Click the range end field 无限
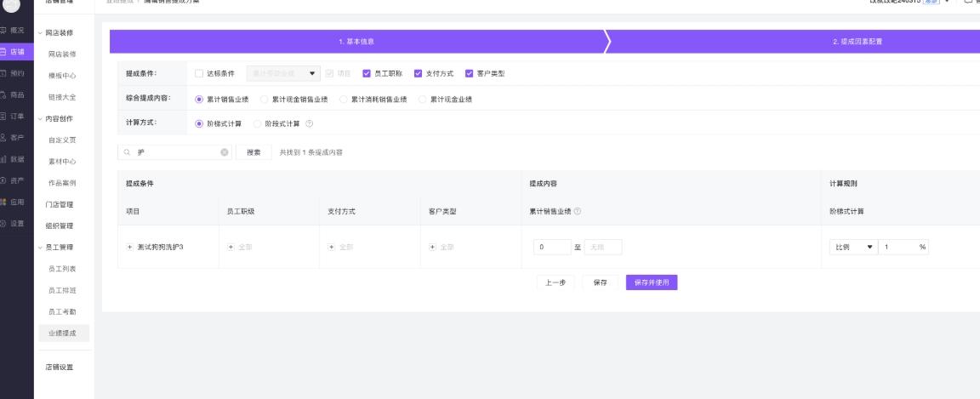Image resolution: width=980 pixels, height=399 pixels. (x=603, y=247)
